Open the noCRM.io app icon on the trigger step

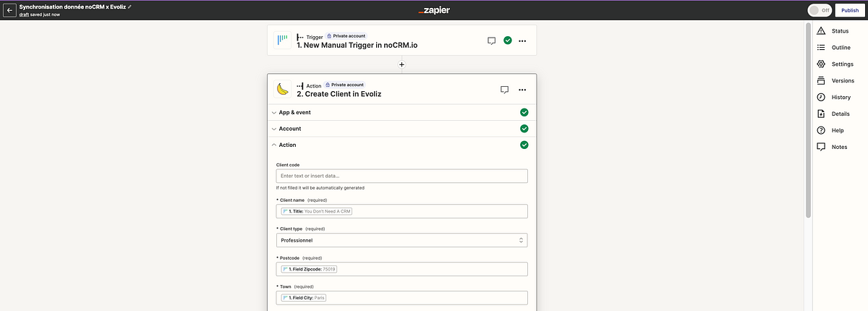282,41
